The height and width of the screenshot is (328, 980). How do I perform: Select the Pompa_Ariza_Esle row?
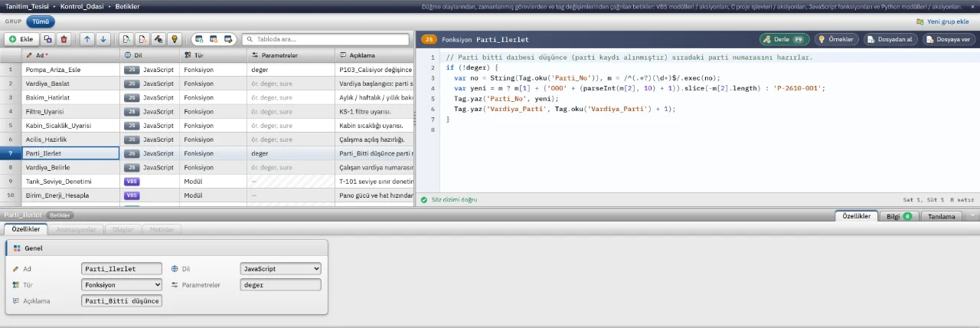click(207, 70)
